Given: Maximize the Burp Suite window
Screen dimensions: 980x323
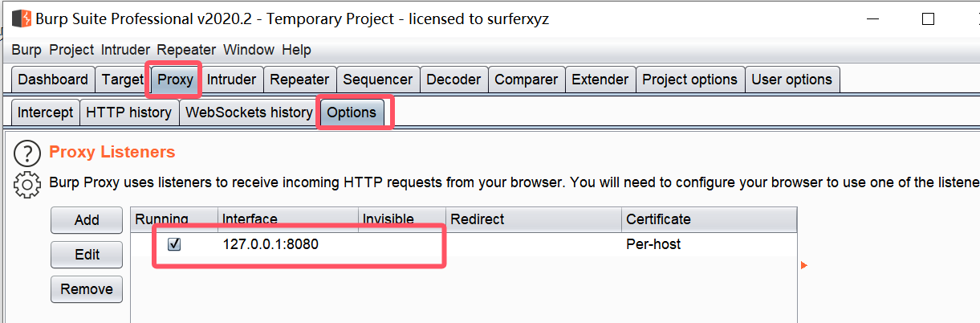Looking at the screenshot, I should coord(928,18).
